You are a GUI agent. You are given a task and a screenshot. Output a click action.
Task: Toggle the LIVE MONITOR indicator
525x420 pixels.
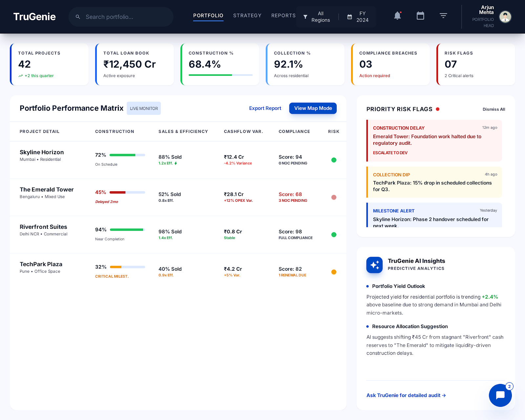143,108
